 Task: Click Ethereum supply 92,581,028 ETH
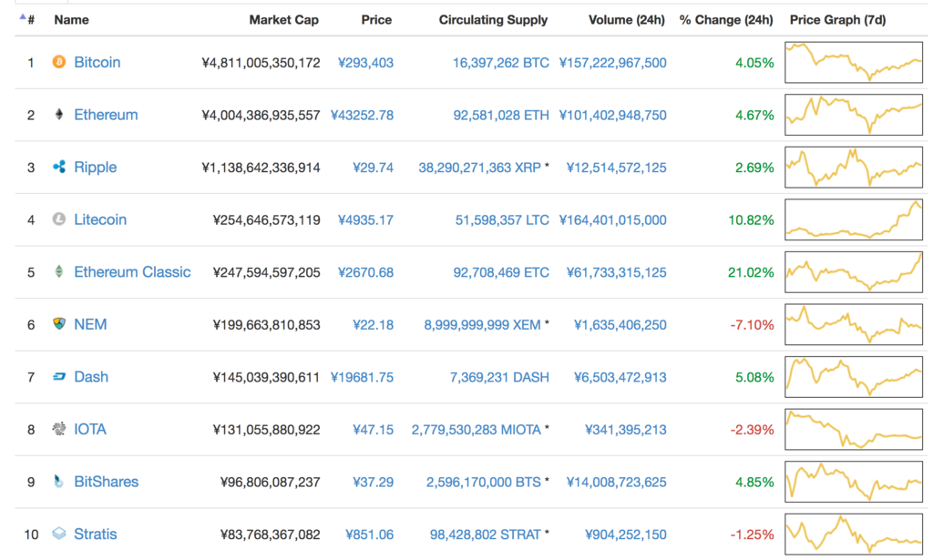501,116
